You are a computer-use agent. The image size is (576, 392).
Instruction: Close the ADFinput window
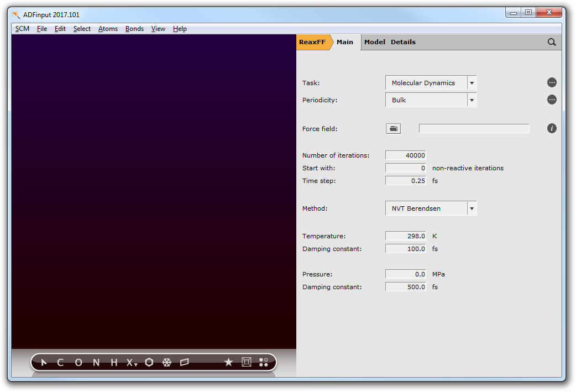pyautogui.click(x=549, y=13)
